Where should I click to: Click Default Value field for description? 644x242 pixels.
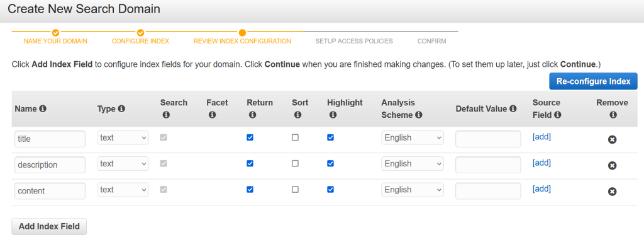pos(488,165)
